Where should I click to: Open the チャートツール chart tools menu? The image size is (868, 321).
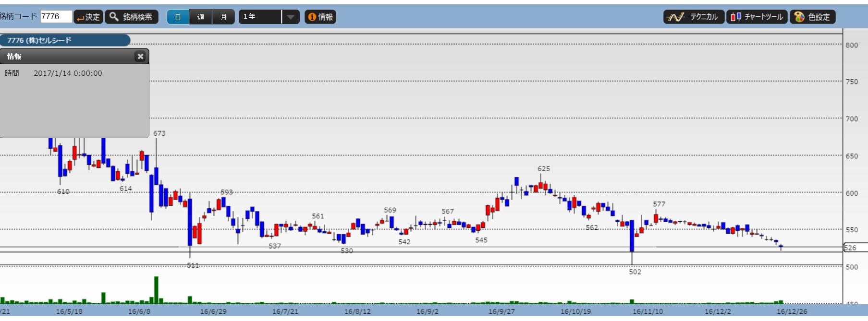(x=757, y=17)
